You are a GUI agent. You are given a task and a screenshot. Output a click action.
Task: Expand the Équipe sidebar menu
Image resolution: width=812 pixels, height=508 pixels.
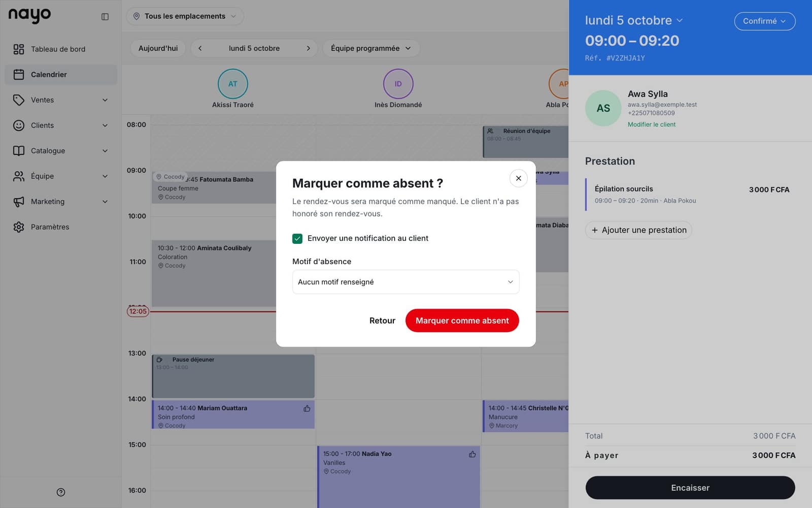tap(61, 176)
